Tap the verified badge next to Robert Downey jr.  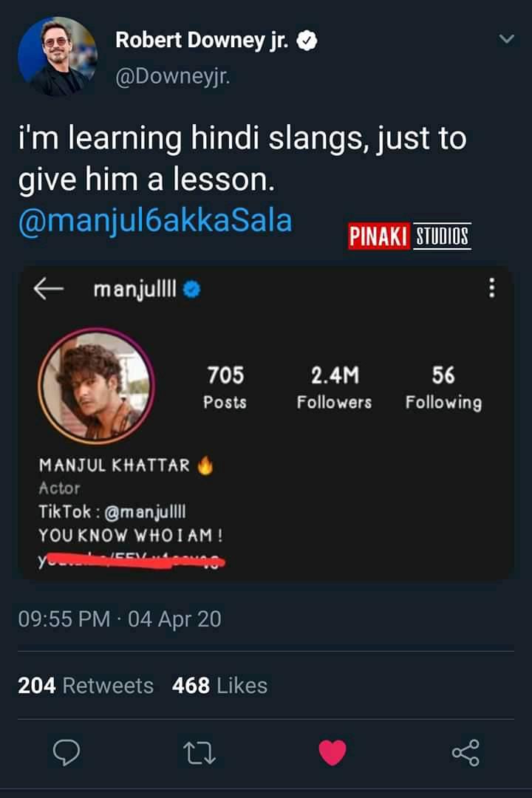point(307,41)
